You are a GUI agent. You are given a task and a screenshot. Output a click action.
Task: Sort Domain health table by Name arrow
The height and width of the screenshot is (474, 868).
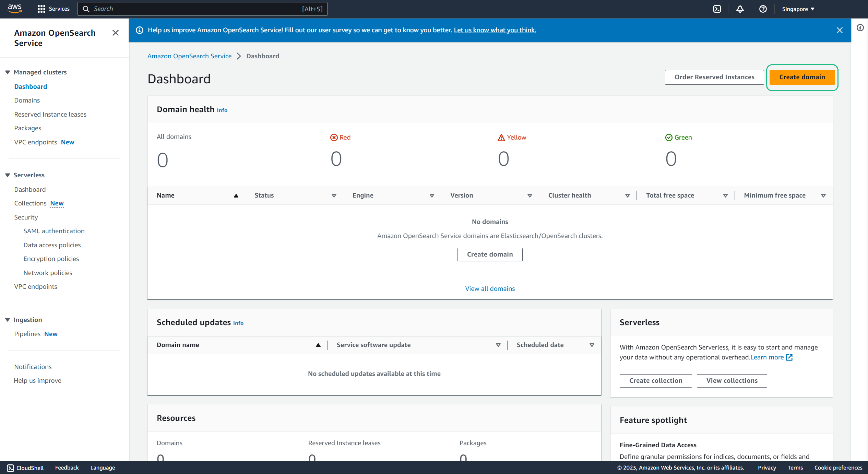(236, 196)
